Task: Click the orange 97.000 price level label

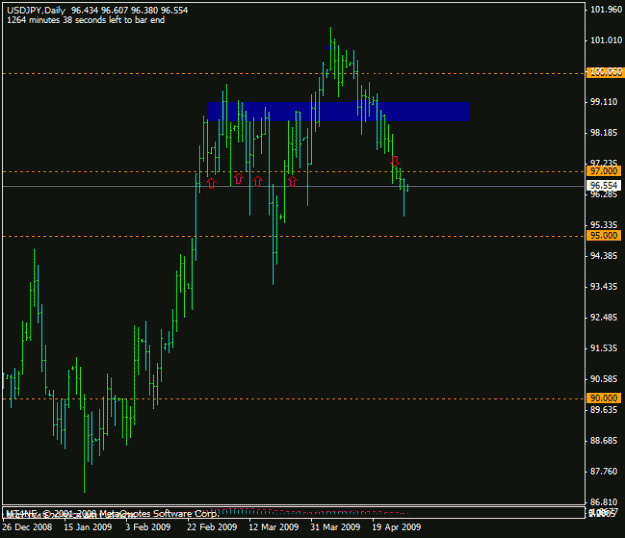Action: coord(603,171)
